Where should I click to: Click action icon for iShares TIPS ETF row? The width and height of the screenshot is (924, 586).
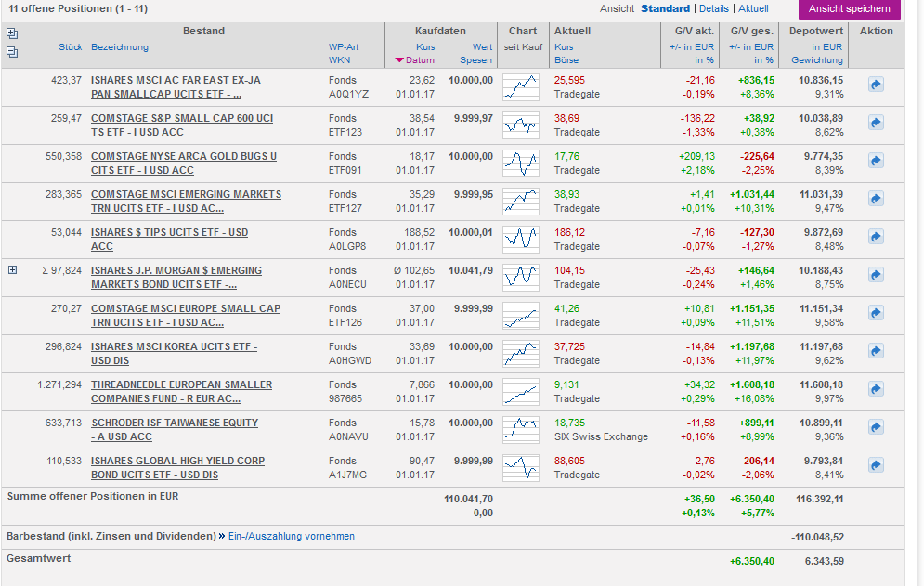tap(875, 237)
